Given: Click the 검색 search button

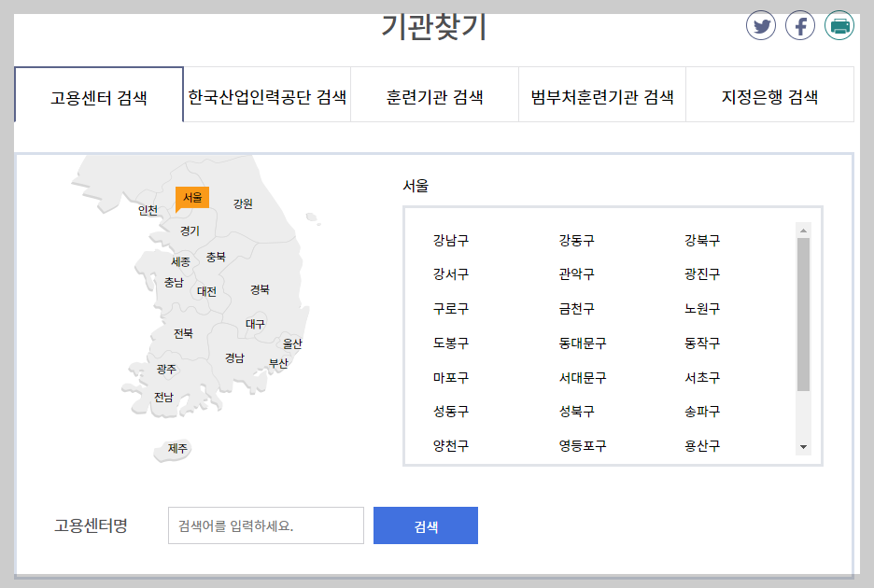Looking at the screenshot, I should pos(425,525).
